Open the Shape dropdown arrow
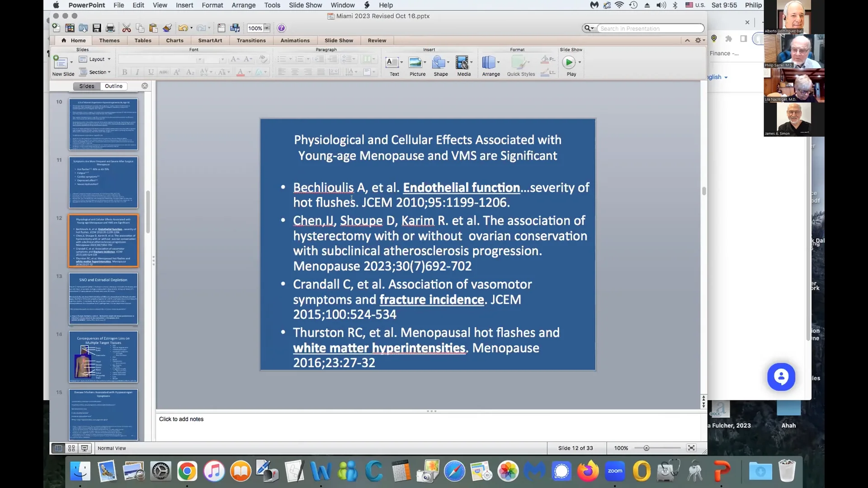 pyautogui.click(x=448, y=62)
